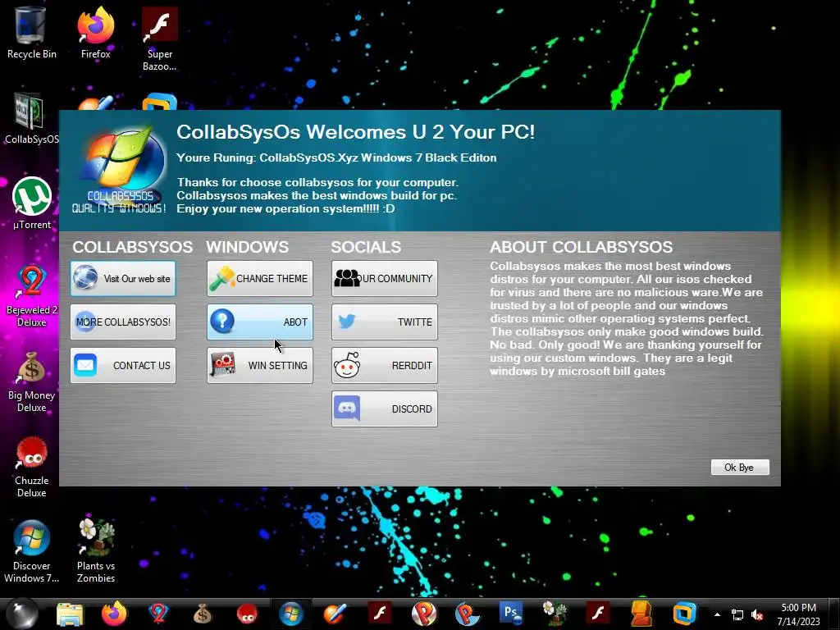Show hidden system tray icons
Screen dimensions: 840x630
point(717,615)
